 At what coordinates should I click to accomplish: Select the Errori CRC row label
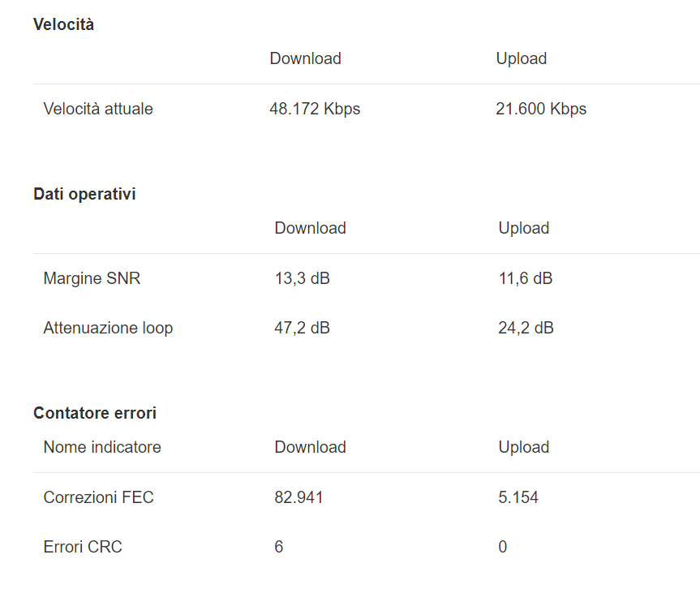point(83,547)
